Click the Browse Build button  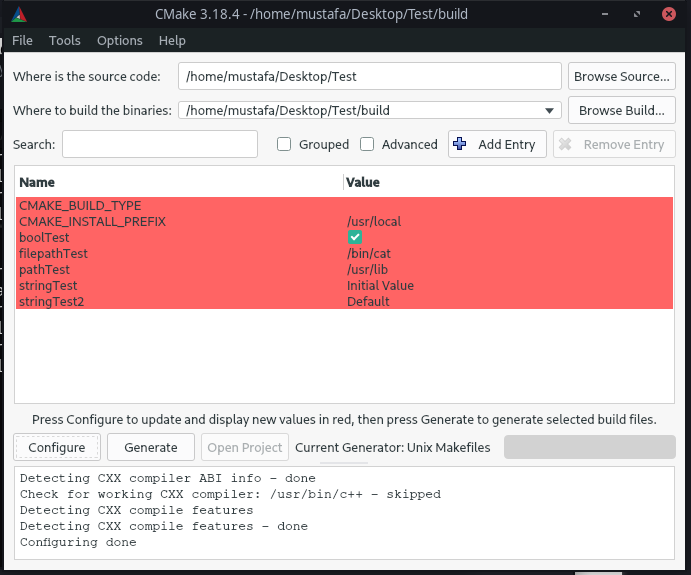621,110
